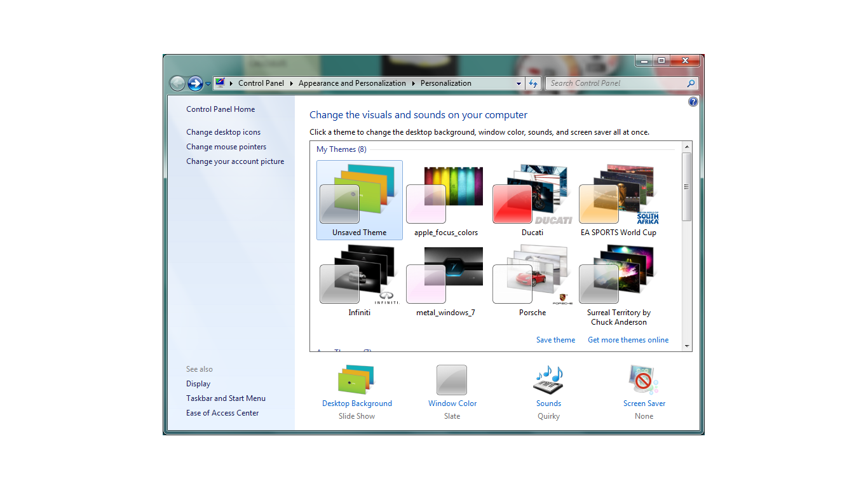Minimize the Personalization window
This screenshot has width=868, height=488.
click(x=644, y=60)
